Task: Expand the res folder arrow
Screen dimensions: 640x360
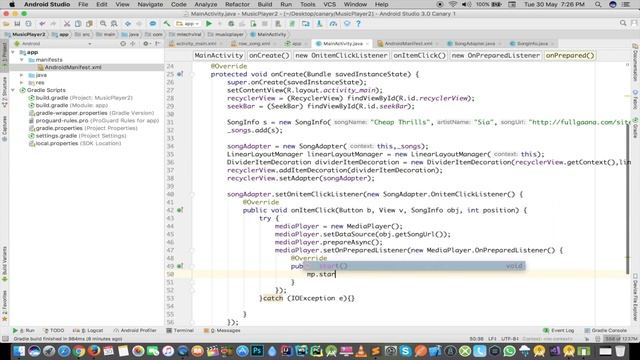Action: pyautogui.click(x=22, y=82)
